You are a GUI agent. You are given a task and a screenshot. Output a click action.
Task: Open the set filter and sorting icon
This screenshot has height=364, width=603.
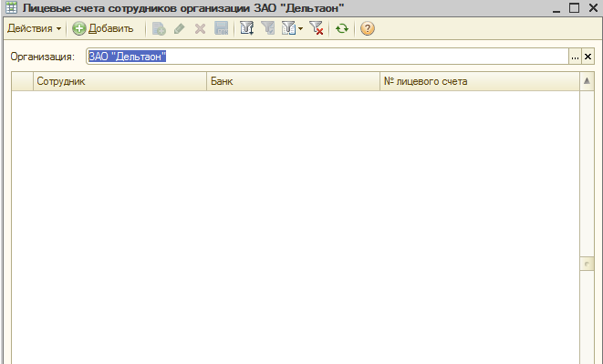247,28
